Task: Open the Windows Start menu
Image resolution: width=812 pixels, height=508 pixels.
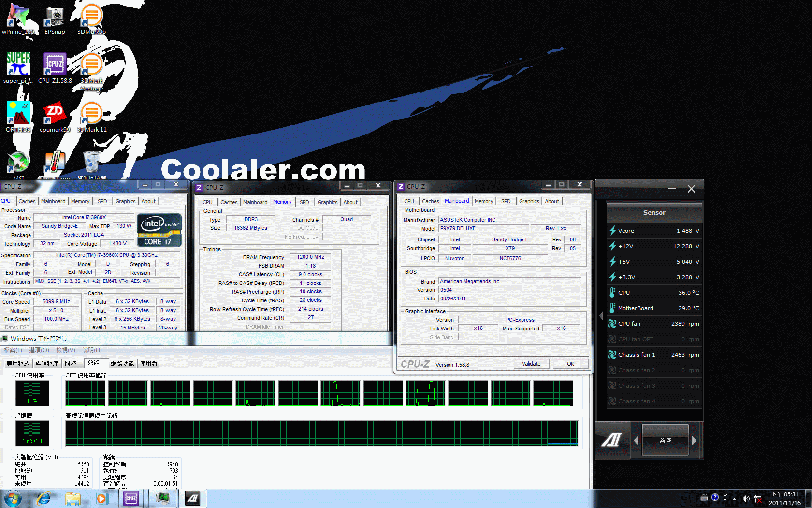Action: (x=12, y=498)
